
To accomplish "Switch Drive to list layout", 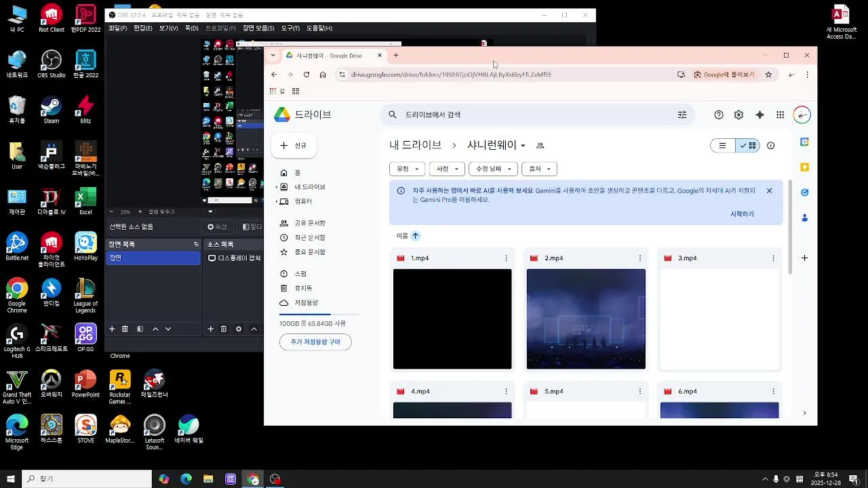I will coord(723,145).
